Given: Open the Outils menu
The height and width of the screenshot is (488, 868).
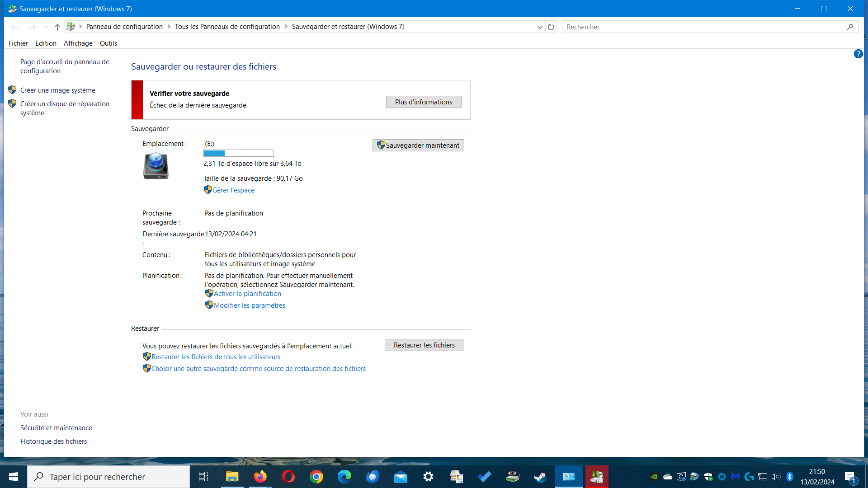Looking at the screenshot, I should 108,43.
